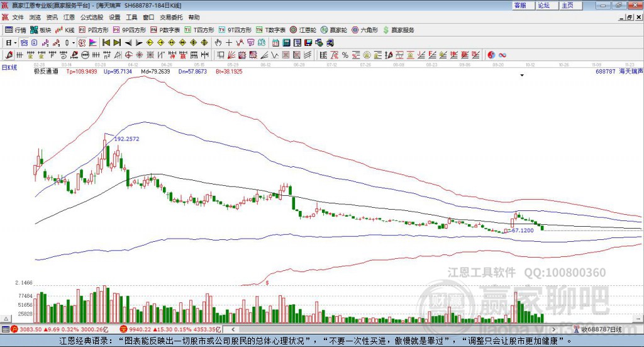Image resolution: width=644 pixels, height=347 pixels.
Task: Click the 主页 button
Action: pos(570,5)
